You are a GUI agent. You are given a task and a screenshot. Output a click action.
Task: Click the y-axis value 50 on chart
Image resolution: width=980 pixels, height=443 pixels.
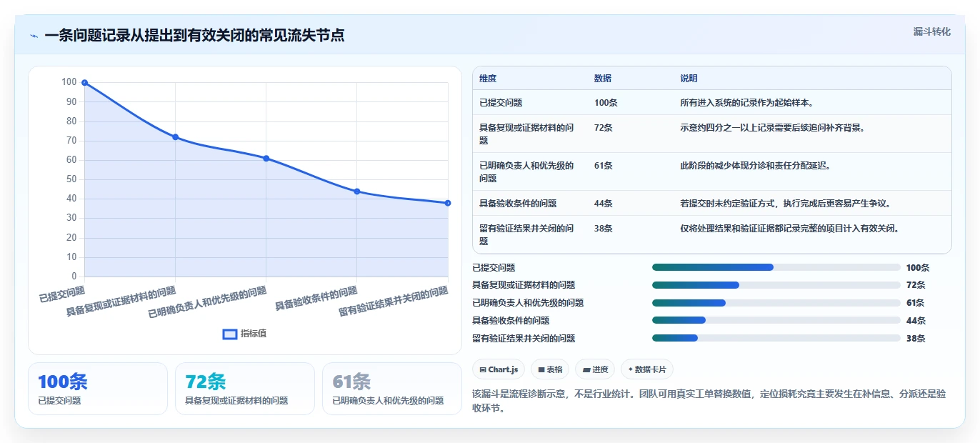point(71,179)
